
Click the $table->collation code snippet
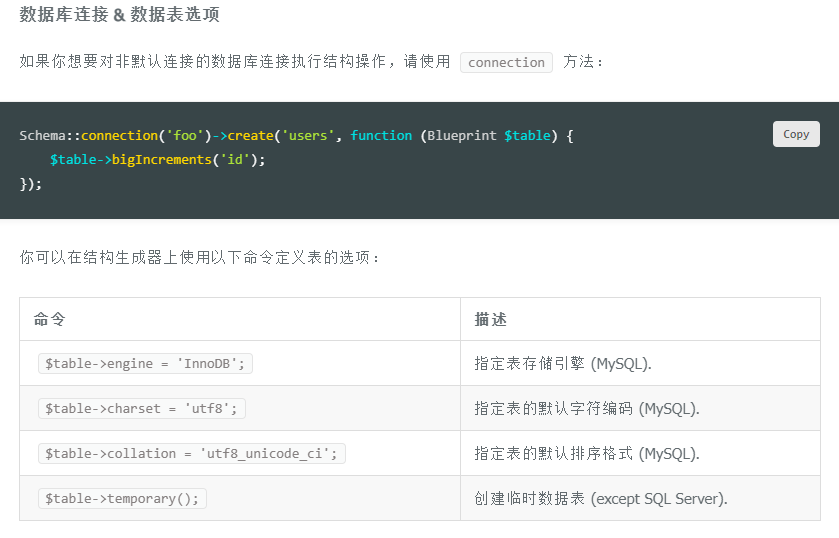[x=192, y=453]
